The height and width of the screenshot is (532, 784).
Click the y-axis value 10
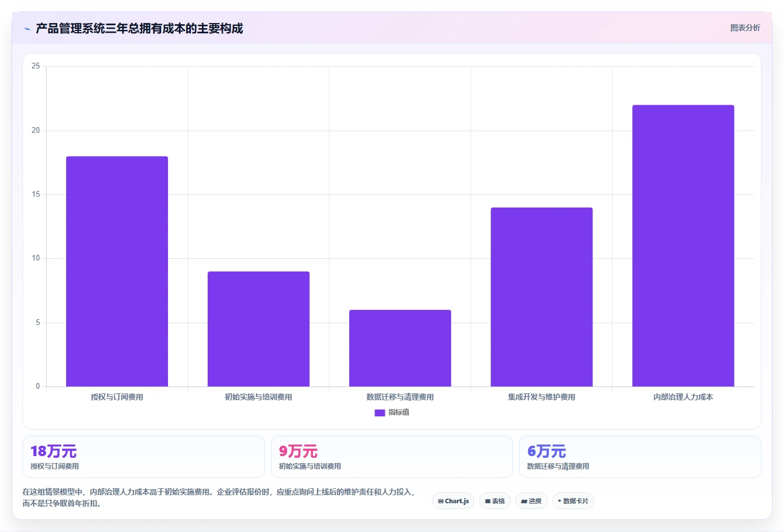36,258
